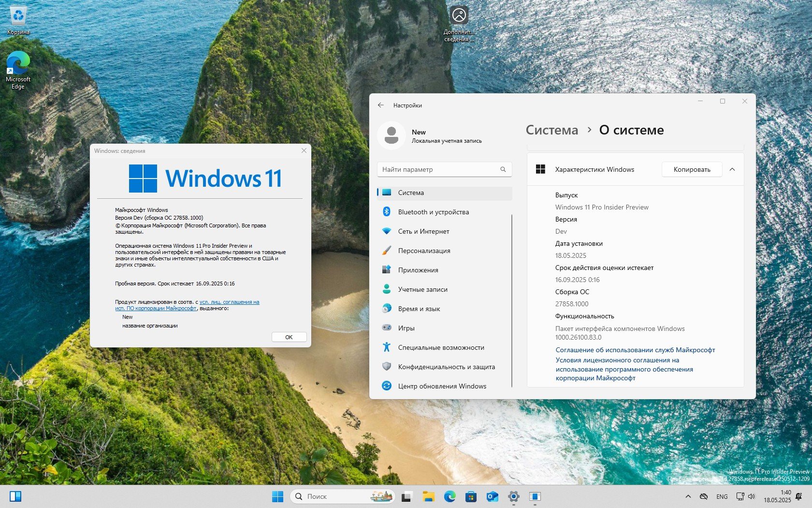This screenshot has height=508, width=812.
Task: Select Персонализация in sidebar
Action: point(424,251)
